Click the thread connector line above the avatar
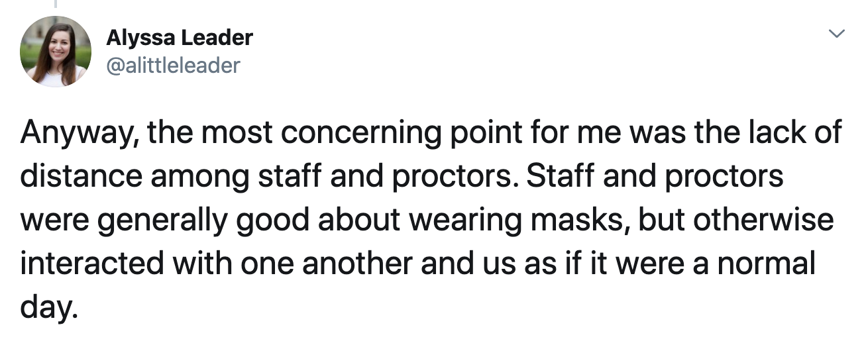The width and height of the screenshot is (868, 343). (x=56, y=4)
